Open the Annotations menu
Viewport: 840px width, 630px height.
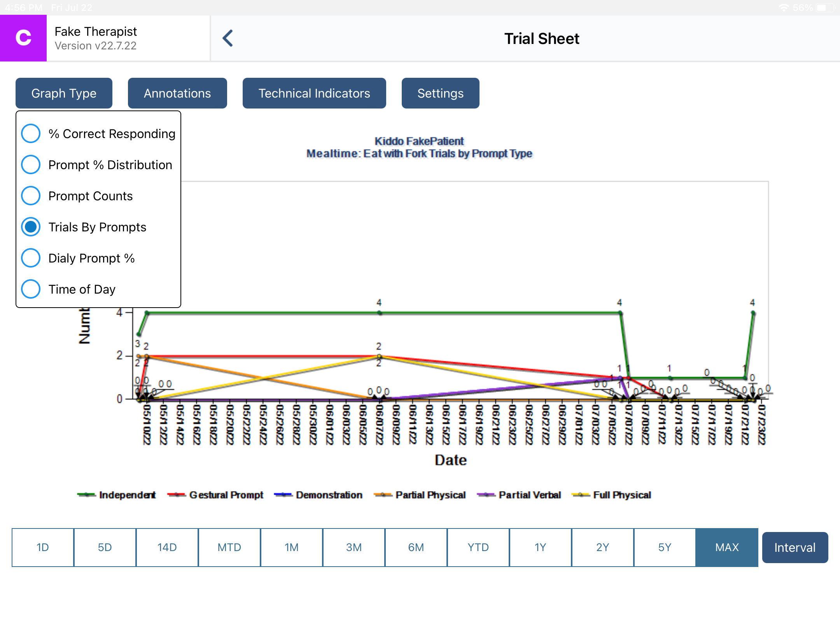tap(177, 93)
